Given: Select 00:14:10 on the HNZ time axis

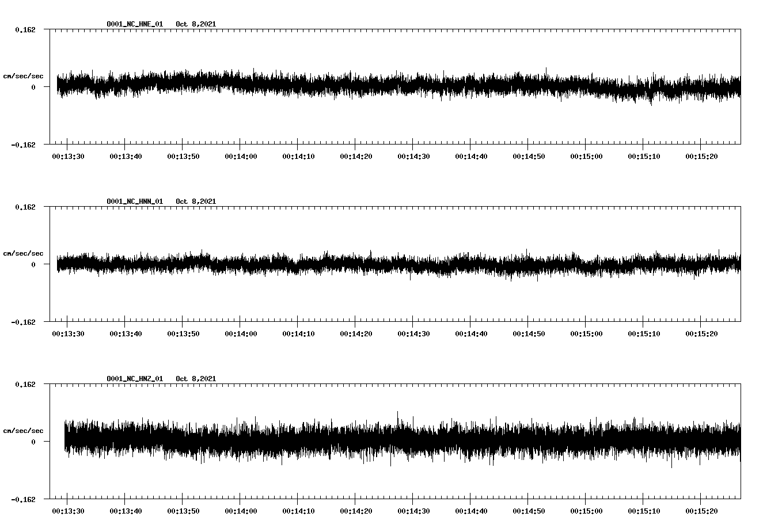Looking at the screenshot, I should point(298,511).
